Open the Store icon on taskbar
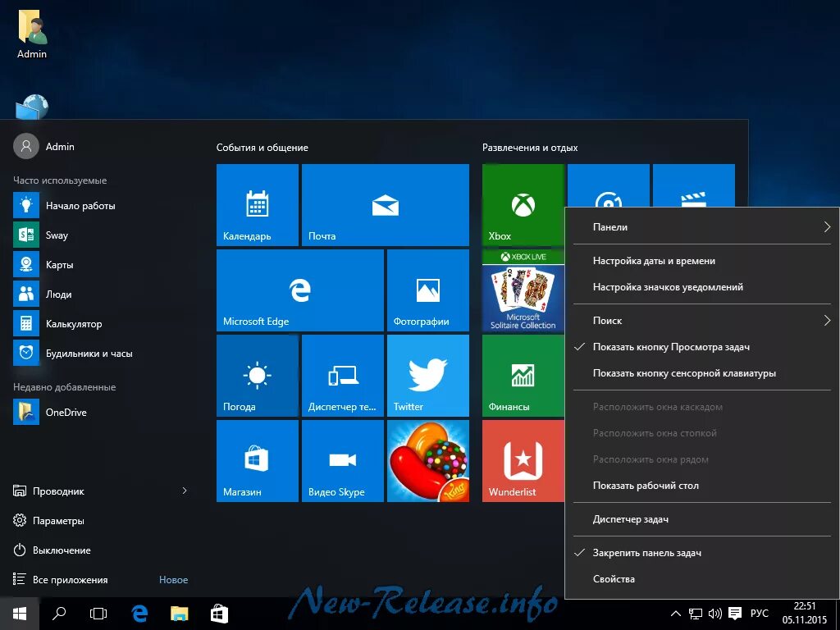The image size is (840, 630). click(x=219, y=614)
